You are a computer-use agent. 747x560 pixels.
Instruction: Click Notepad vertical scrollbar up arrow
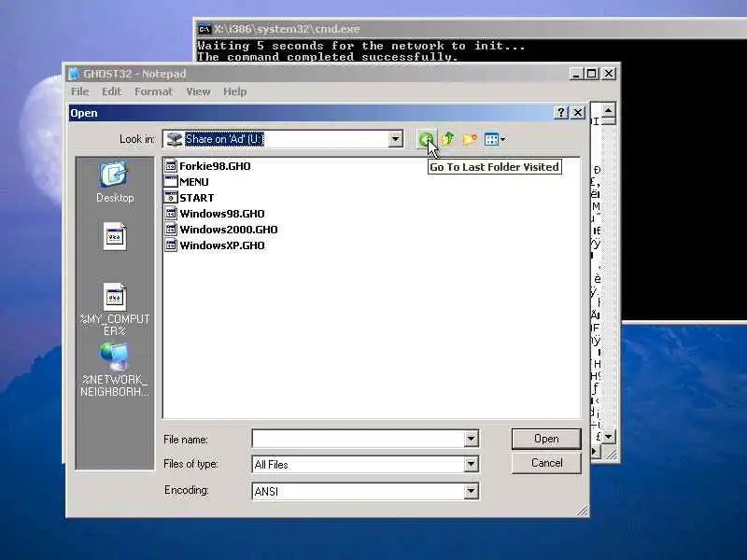(608, 110)
